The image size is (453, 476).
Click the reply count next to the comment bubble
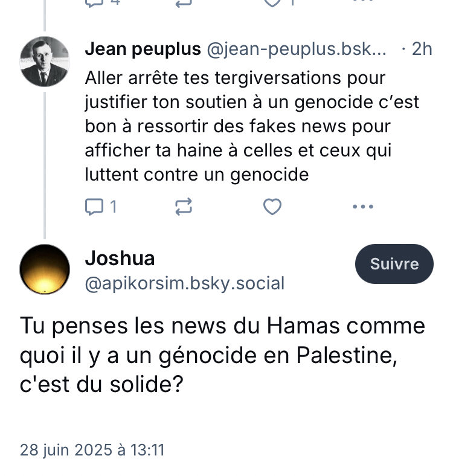[113, 207]
